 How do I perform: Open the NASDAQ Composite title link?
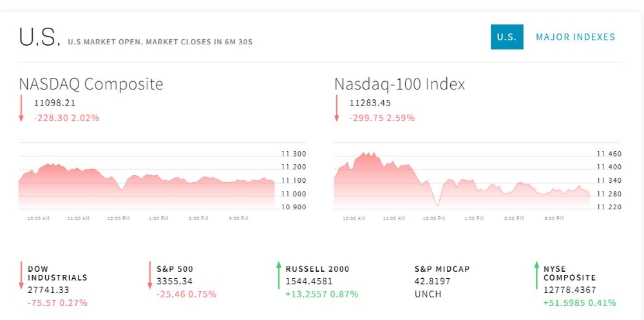[91, 84]
